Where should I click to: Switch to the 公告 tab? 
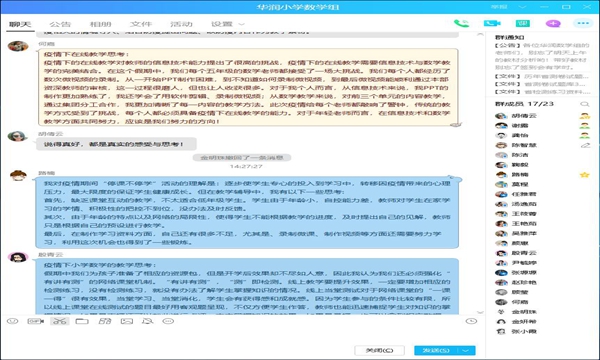click(60, 24)
